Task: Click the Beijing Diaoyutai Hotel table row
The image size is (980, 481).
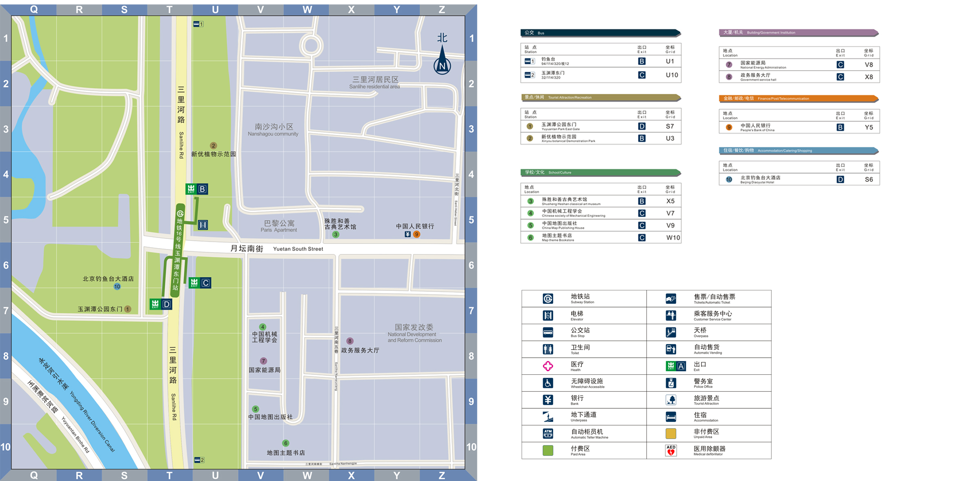Action: 799,179
